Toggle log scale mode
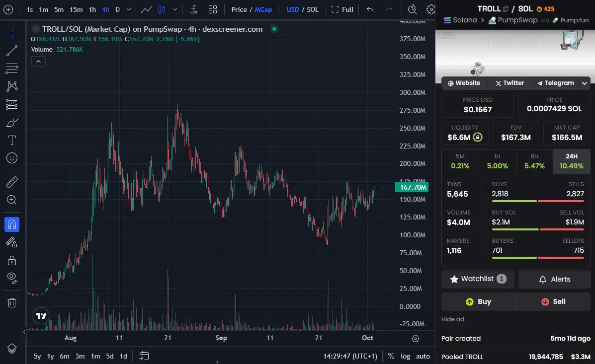This screenshot has height=364, width=595. pyautogui.click(x=405, y=356)
